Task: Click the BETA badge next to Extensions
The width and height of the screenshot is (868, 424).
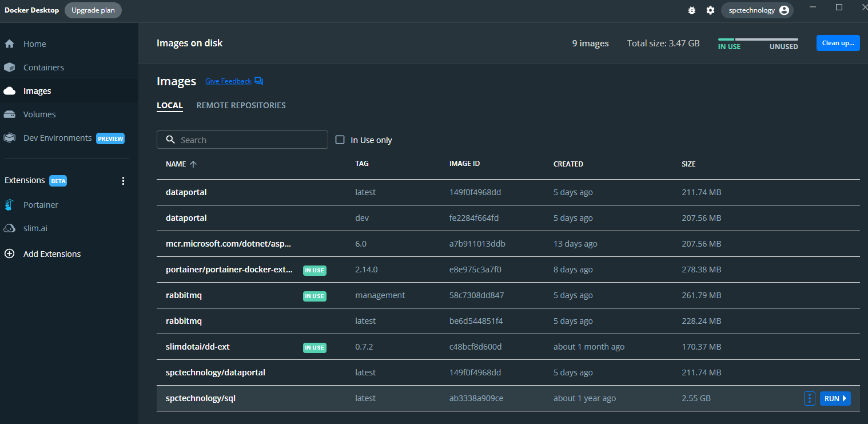Action: [x=58, y=181]
